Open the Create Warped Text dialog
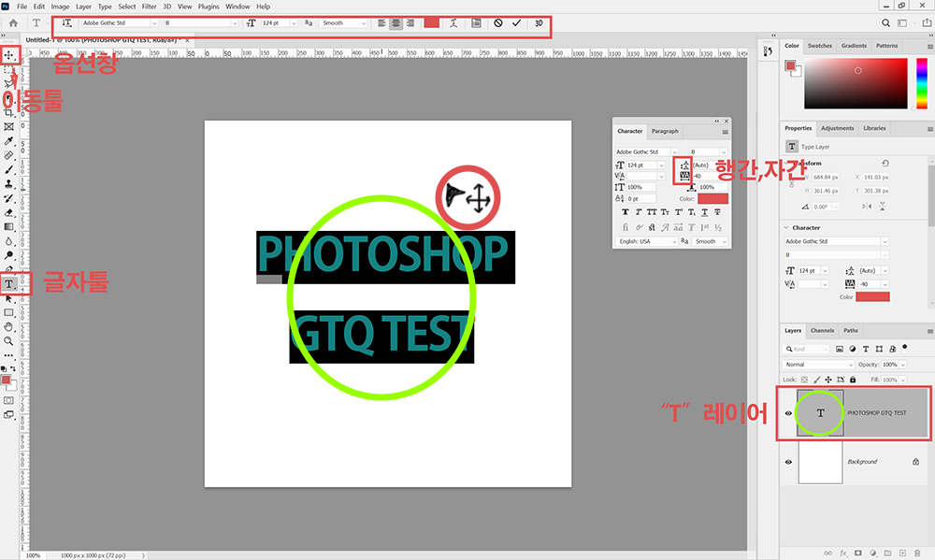 coord(453,22)
